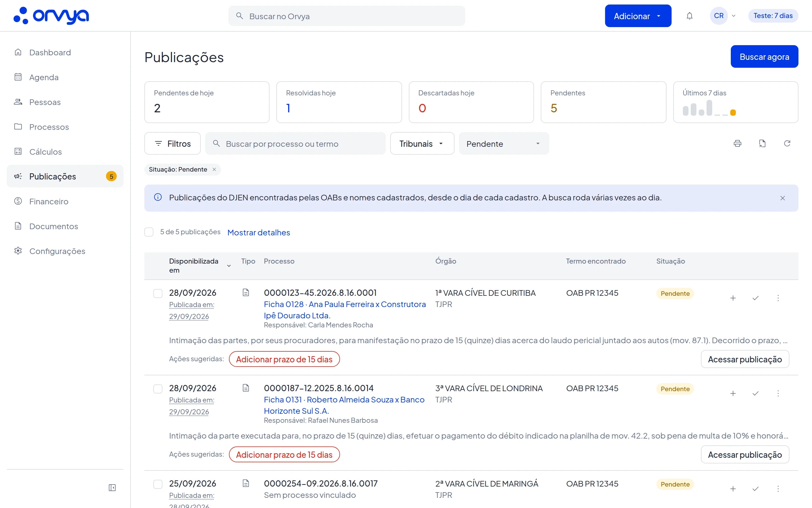812x508 pixels.
Task: Select the Resolvidas hoje card
Action: (x=339, y=102)
